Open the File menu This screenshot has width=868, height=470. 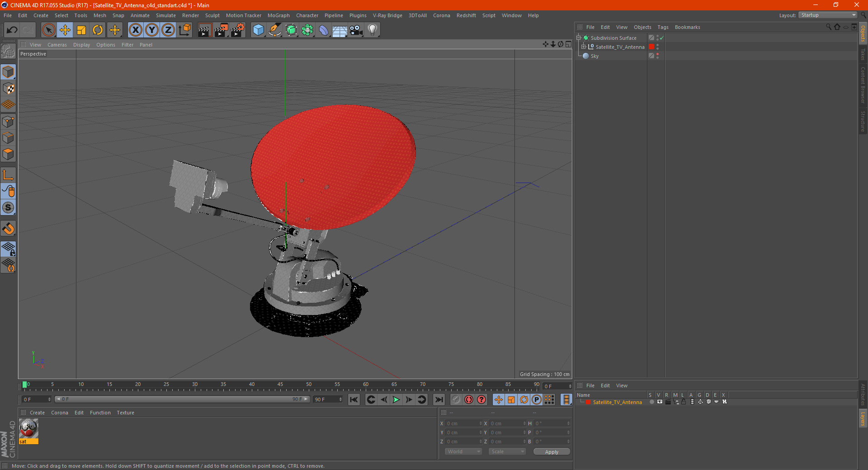(x=8, y=15)
